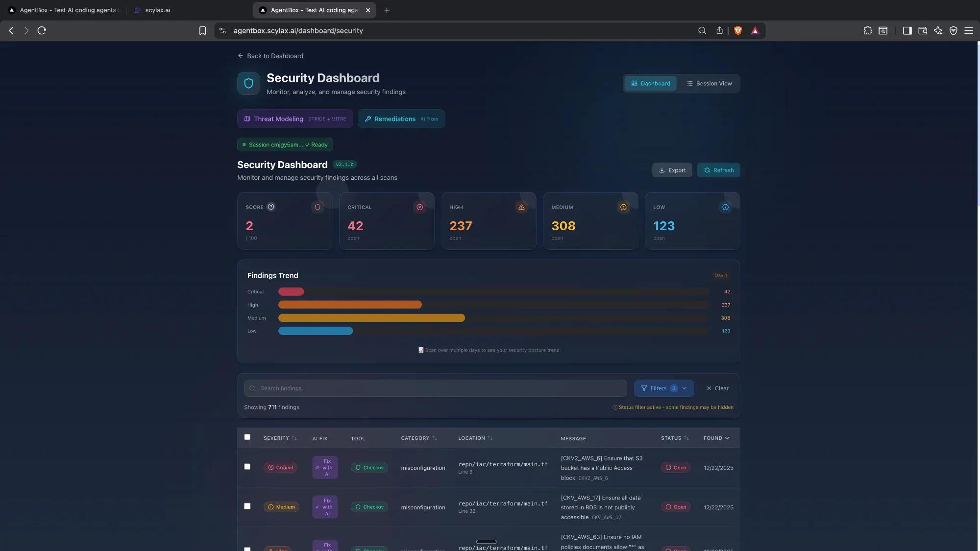980x551 pixels.
Task: Expand the Filters dropdown
Action: coord(663,388)
